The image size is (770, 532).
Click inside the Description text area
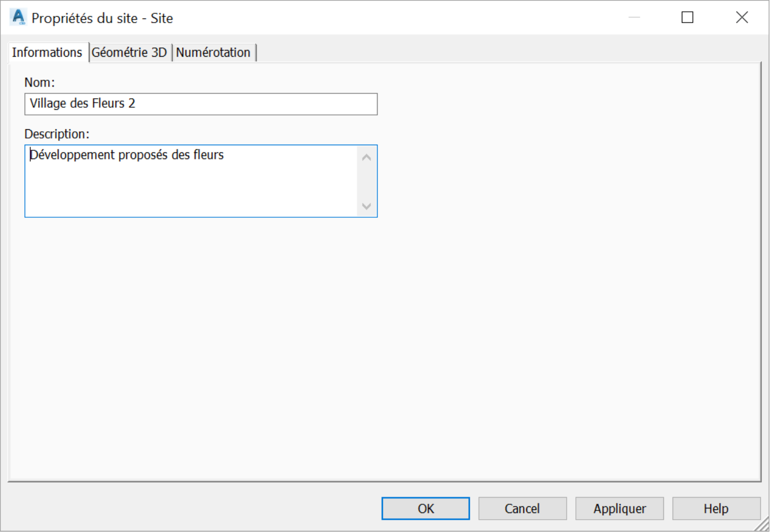(x=191, y=181)
